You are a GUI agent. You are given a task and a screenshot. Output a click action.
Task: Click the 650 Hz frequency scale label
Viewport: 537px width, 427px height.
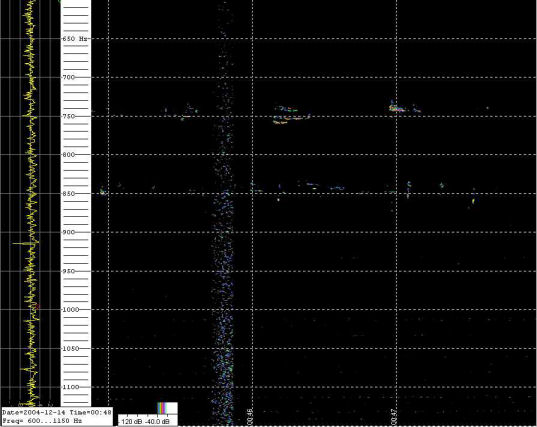click(x=75, y=39)
